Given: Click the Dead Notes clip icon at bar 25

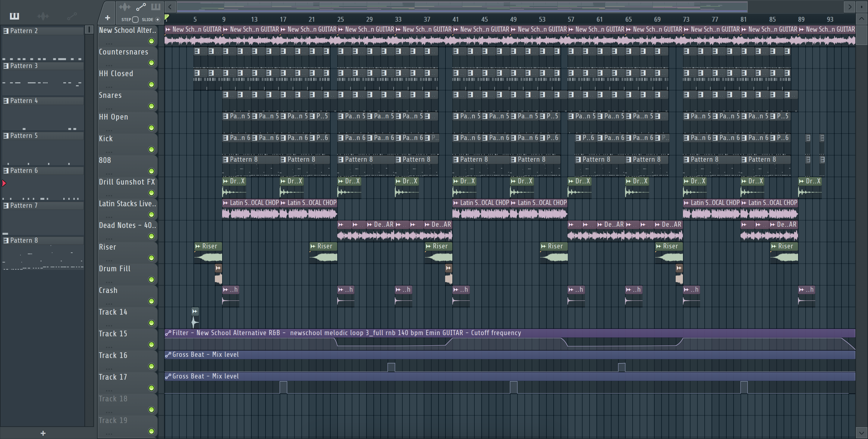Looking at the screenshot, I should coord(341,225).
